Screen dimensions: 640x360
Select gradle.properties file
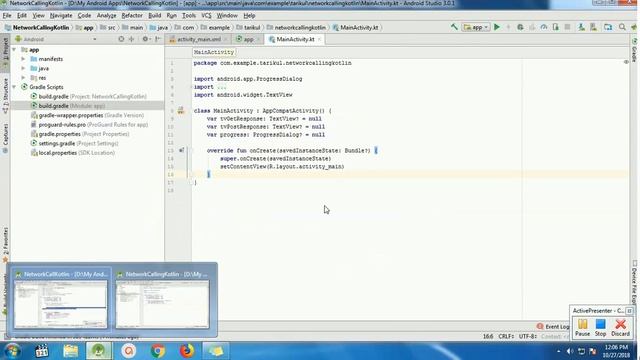(x=80, y=134)
